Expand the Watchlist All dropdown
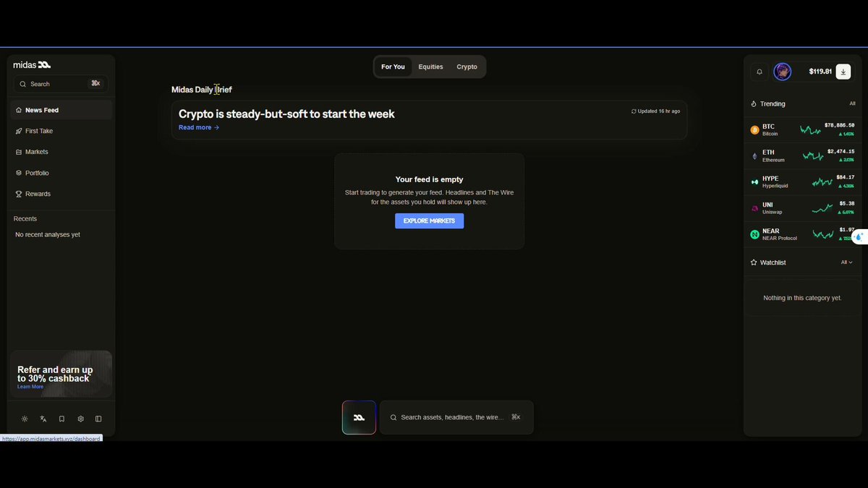Image resolution: width=868 pixels, height=488 pixels. [846, 262]
